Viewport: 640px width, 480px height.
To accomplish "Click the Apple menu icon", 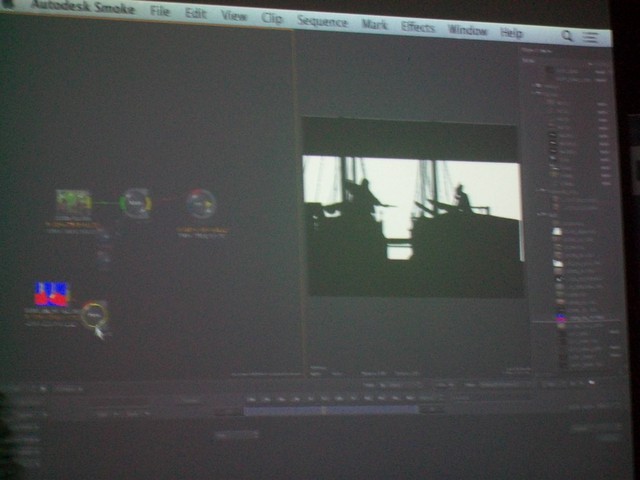I will pyautogui.click(x=9, y=3).
